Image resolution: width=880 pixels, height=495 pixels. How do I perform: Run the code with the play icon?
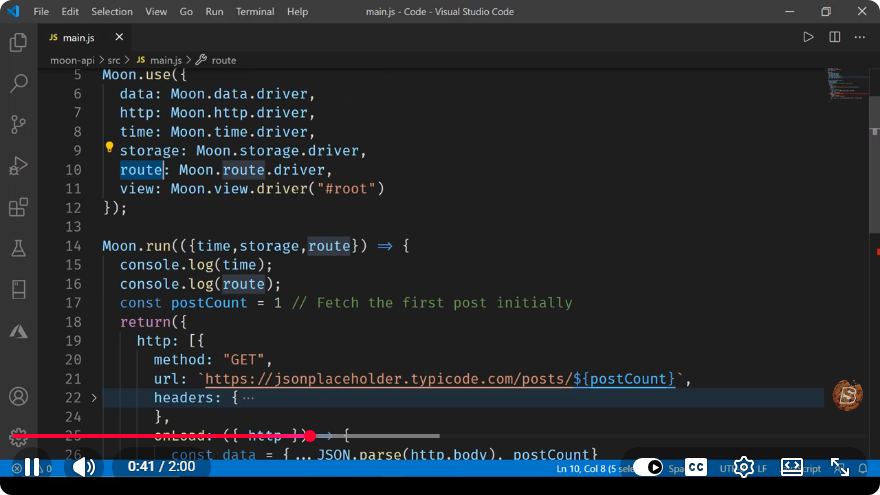click(808, 38)
